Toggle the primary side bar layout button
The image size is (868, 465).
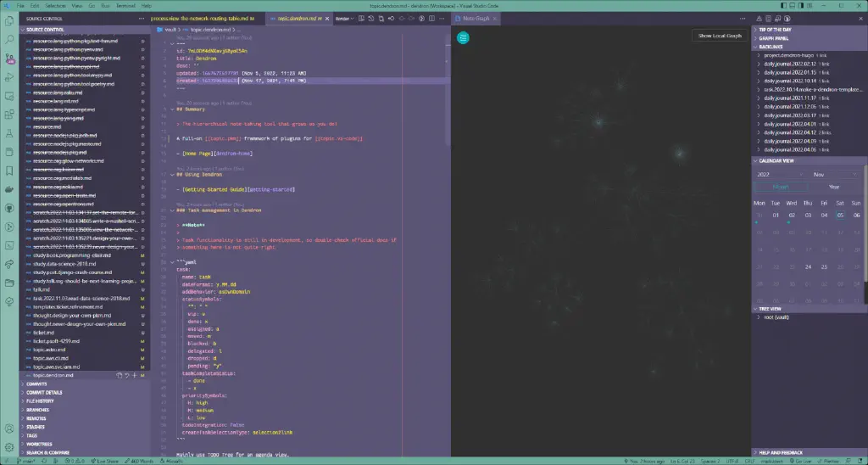pyautogui.click(x=786, y=6)
